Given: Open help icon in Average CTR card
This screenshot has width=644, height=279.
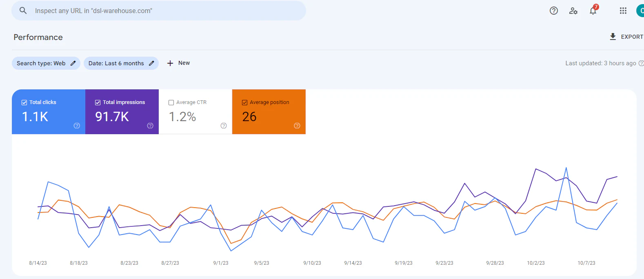Looking at the screenshot, I should coord(224,126).
